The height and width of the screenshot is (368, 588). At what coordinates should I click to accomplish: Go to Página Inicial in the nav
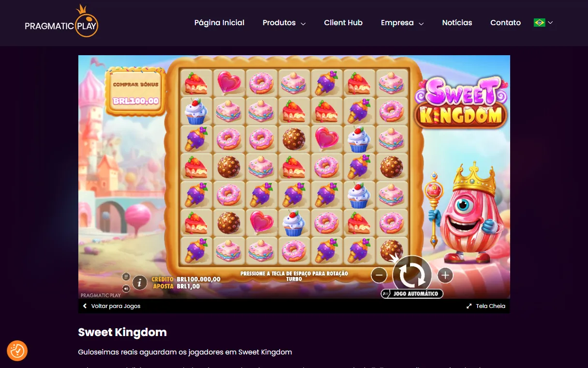point(220,23)
